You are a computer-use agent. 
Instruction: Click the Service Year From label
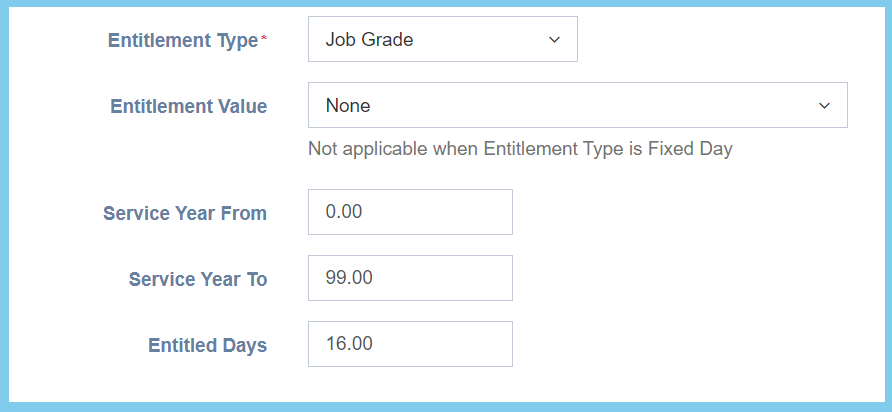185,213
